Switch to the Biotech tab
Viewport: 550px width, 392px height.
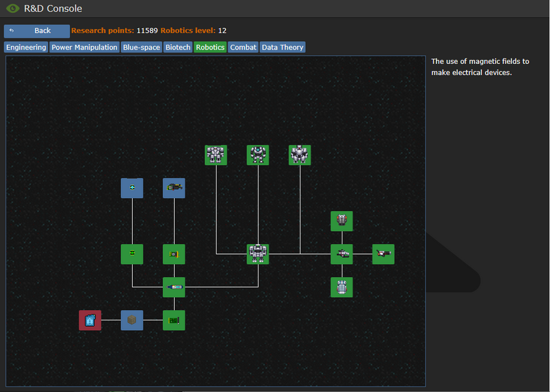coord(177,47)
